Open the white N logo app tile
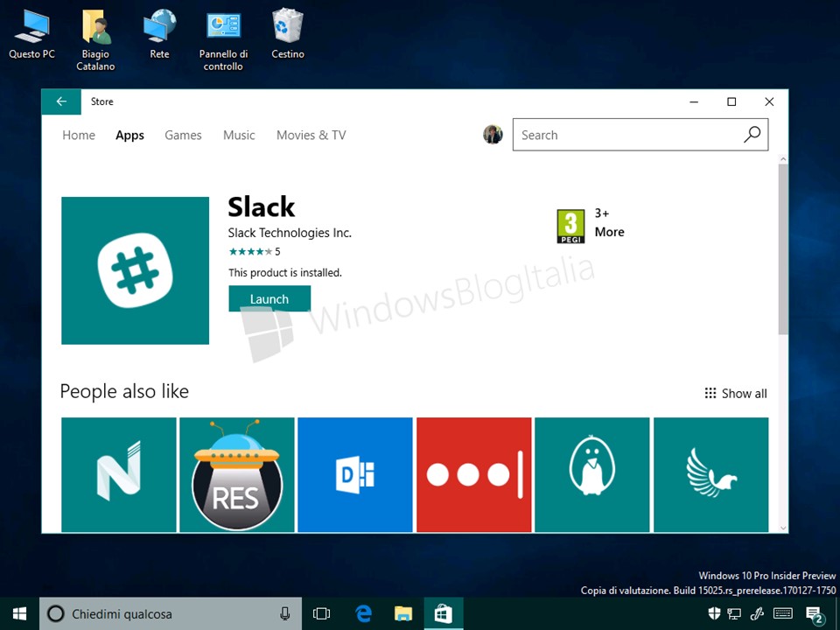Viewport: 840px width, 630px height. tap(119, 474)
